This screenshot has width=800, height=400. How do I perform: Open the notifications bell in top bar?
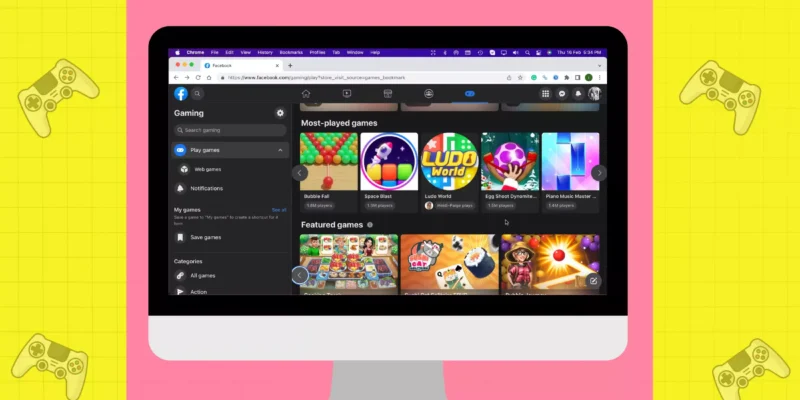coord(578,94)
